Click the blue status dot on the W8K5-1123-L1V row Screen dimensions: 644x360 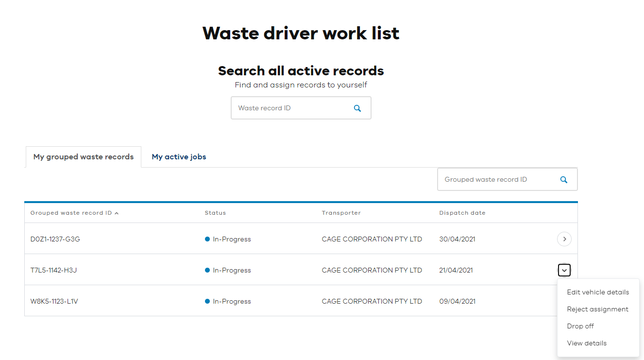coord(207,301)
